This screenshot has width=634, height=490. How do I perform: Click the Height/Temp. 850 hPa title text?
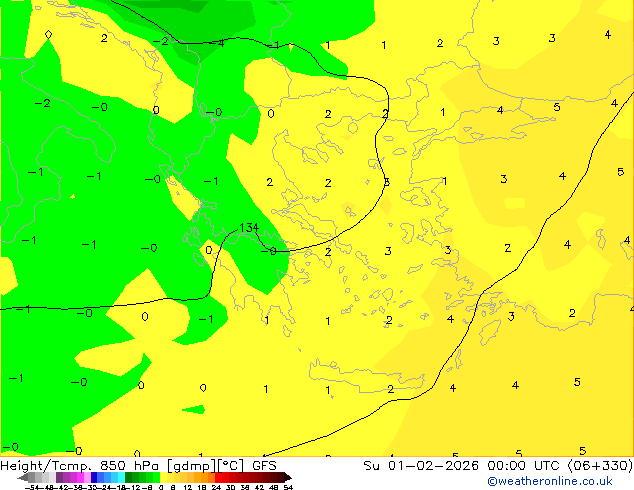pyautogui.click(x=81, y=466)
